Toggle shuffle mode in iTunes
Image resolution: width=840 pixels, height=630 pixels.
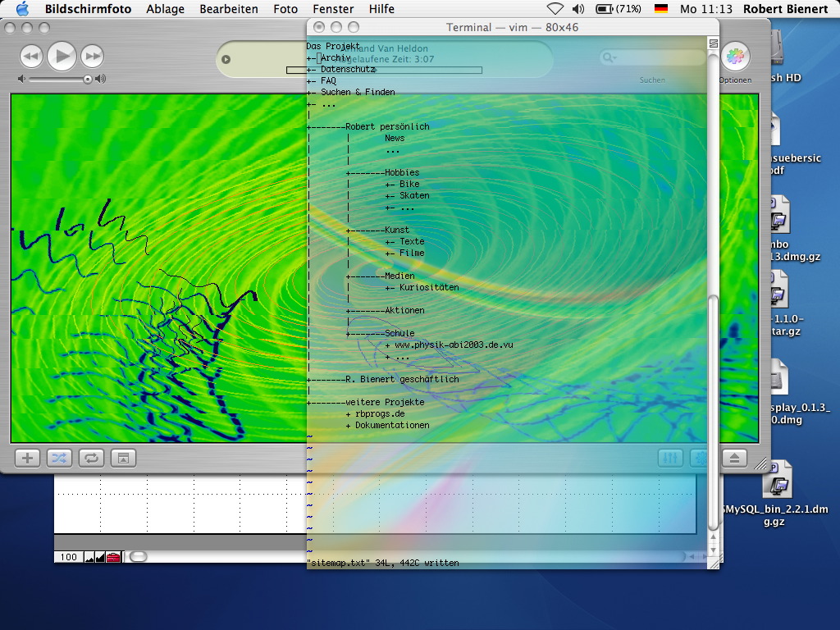(59, 458)
